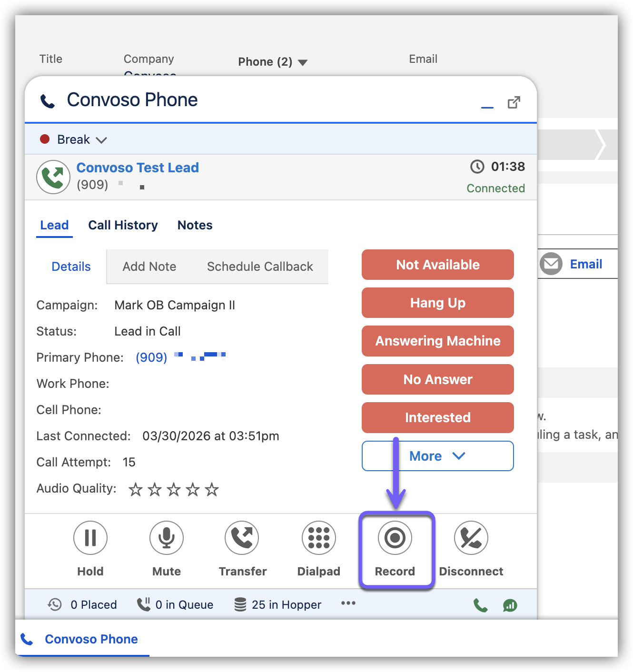Disconnect the current call

click(x=471, y=538)
